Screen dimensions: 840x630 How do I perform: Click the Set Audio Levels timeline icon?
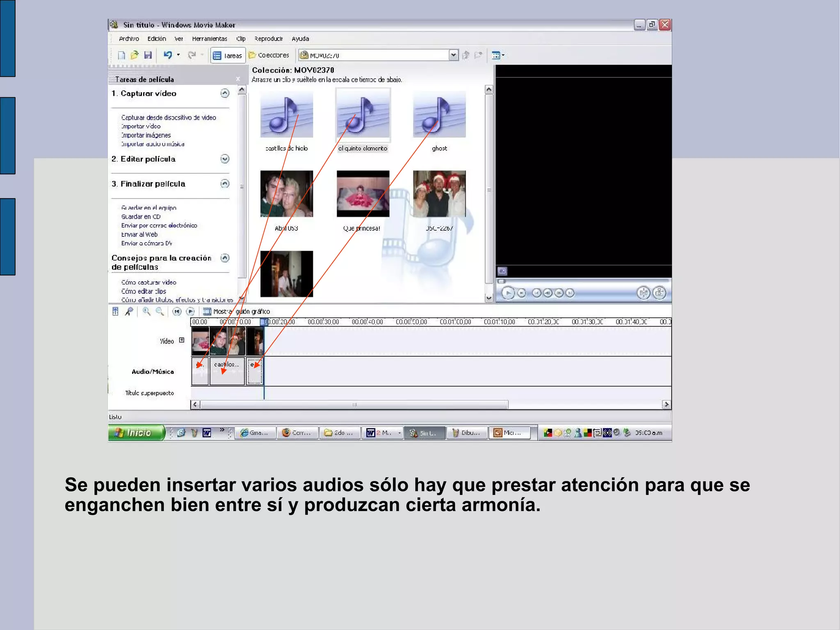point(115,312)
